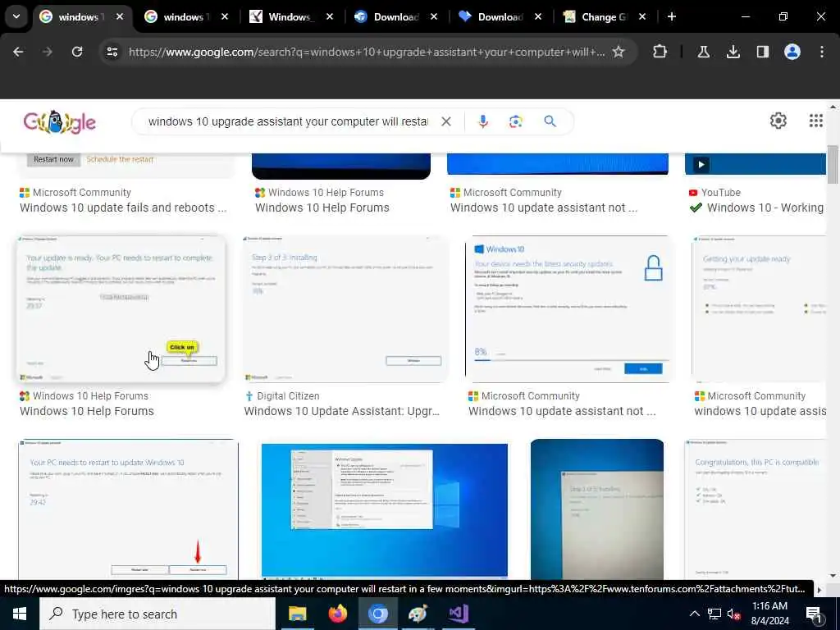This screenshot has height=630, width=840.
Task: Open the Chrome three-dot menu
Action: [x=822, y=52]
